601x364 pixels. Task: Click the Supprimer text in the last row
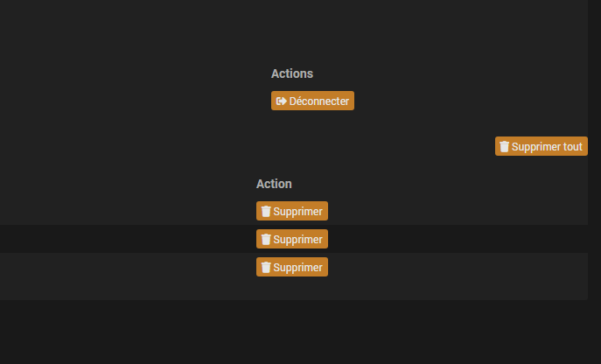tap(297, 268)
